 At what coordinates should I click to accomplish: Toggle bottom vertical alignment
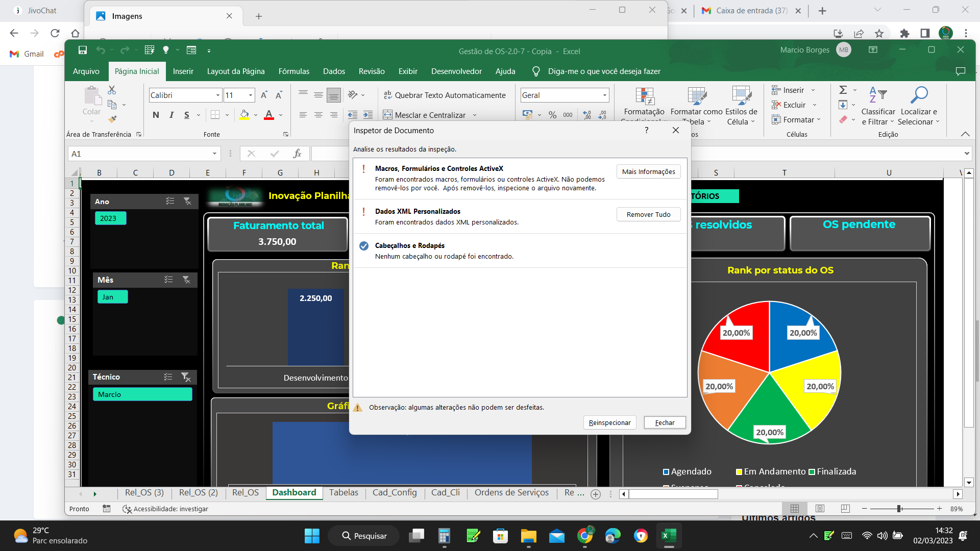334,95
